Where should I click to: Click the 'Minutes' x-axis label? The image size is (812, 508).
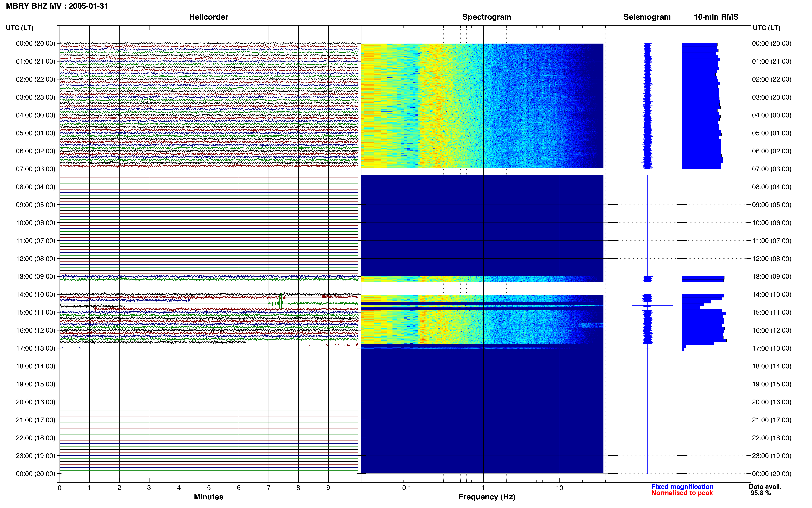coord(209,497)
